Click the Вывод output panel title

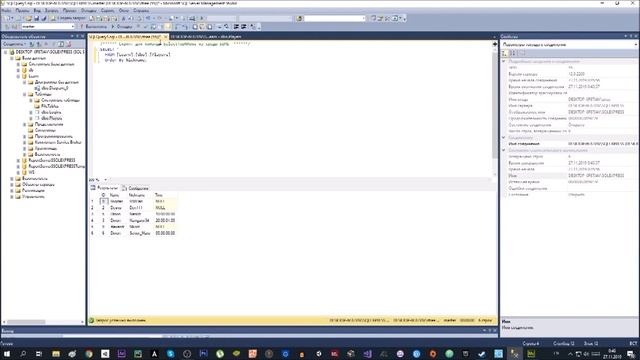7,331
